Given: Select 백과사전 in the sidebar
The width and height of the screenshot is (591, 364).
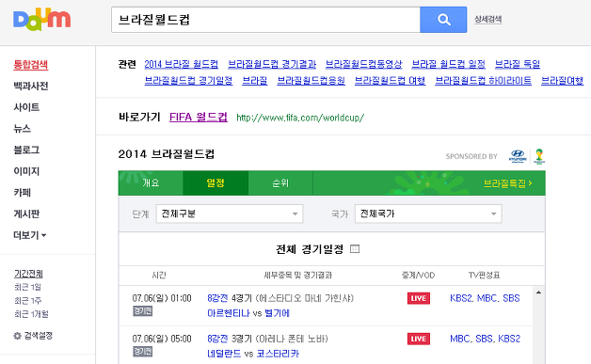Looking at the screenshot, I should [x=31, y=86].
